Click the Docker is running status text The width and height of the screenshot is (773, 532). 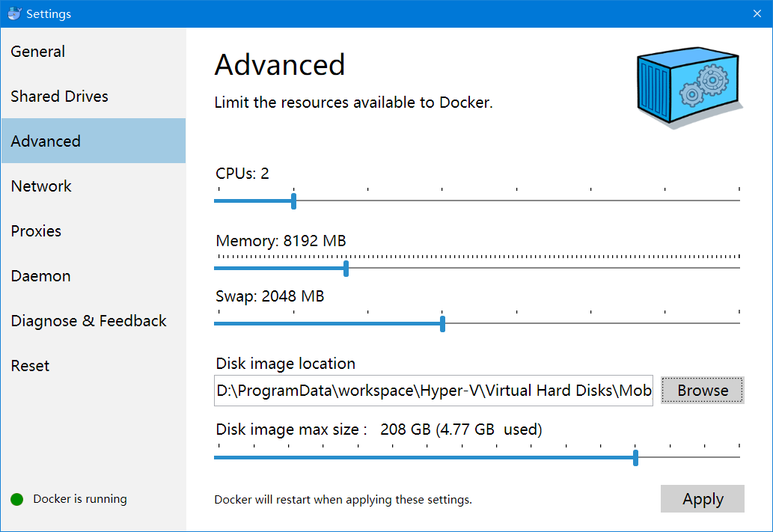[x=80, y=499]
